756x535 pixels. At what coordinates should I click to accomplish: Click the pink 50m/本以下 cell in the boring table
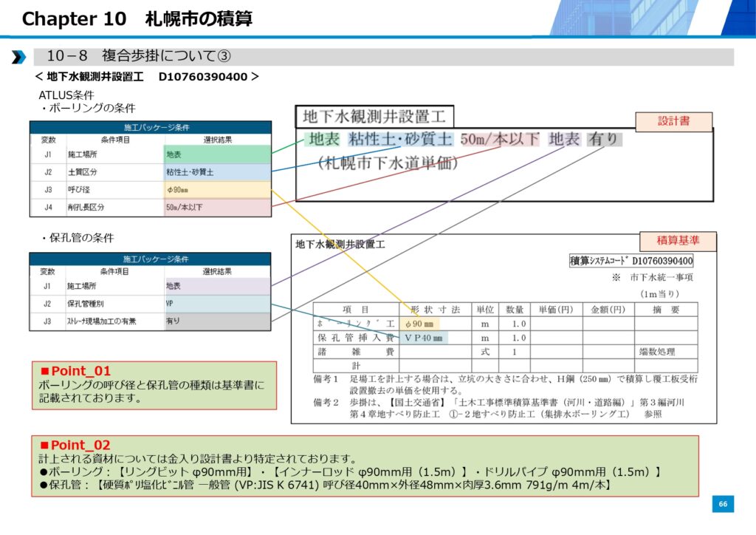click(218, 208)
